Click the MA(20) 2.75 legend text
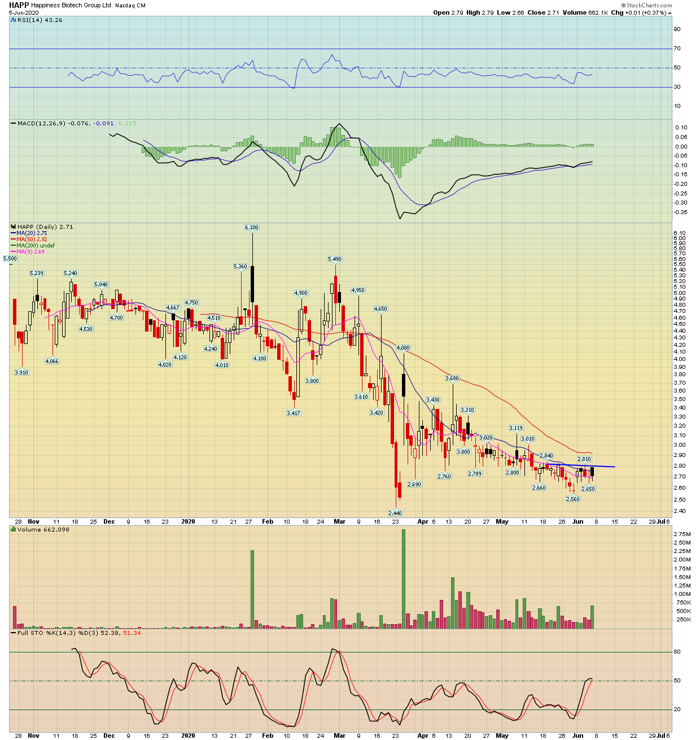The width and height of the screenshot is (700, 740). 32,233
